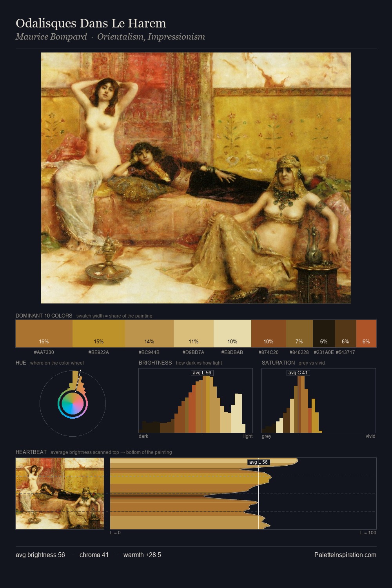Click the hex label '#874C20'
Viewport: 392px width, 588px height.
coord(269,352)
